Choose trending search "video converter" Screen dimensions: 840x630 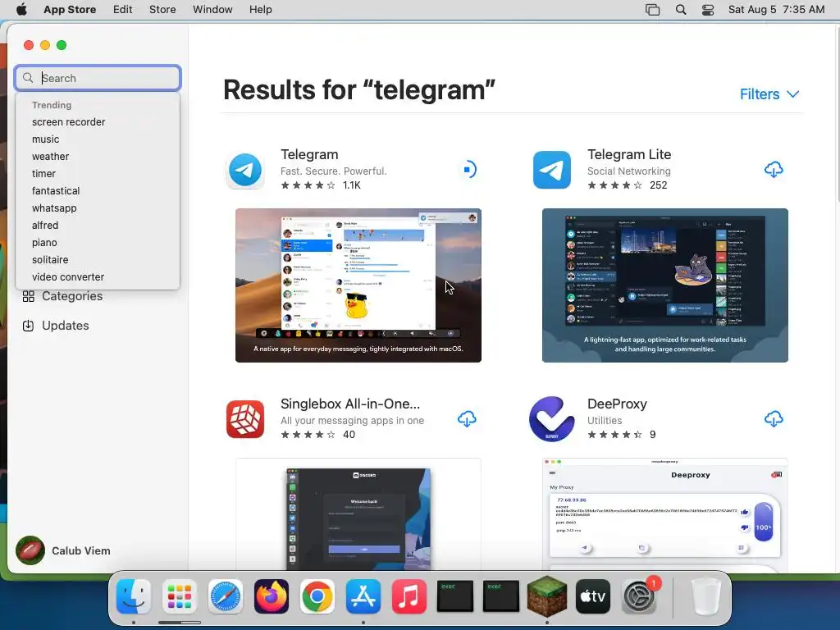68,277
